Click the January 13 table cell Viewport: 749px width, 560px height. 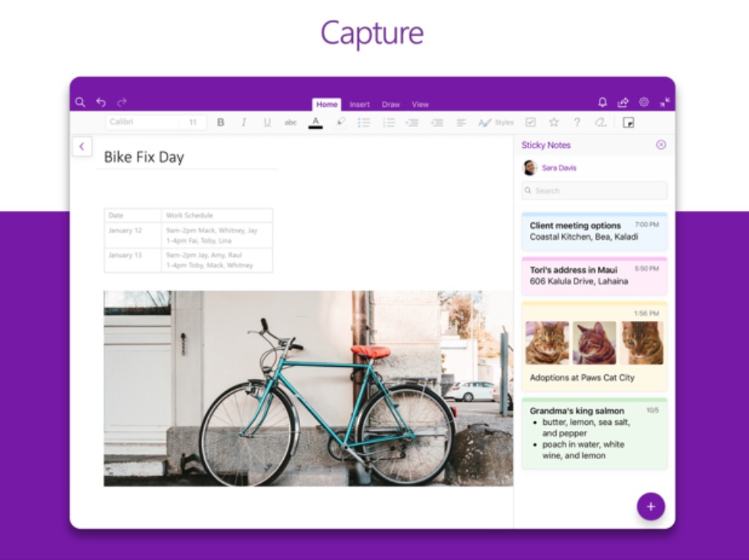133,260
